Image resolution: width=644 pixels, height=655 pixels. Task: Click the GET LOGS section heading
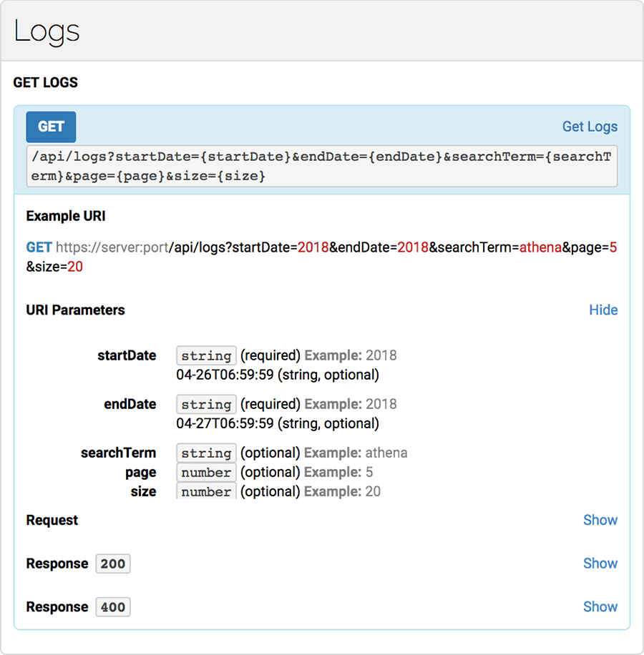click(x=46, y=82)
